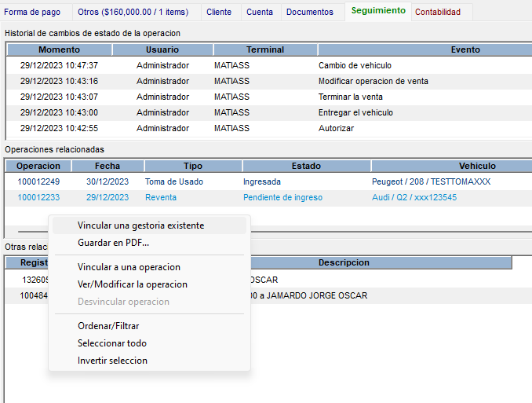Image resolution: width=532 pixels, height=403 pixels.
Task: Sort history by Momento column header
Action: click(59, 49)
